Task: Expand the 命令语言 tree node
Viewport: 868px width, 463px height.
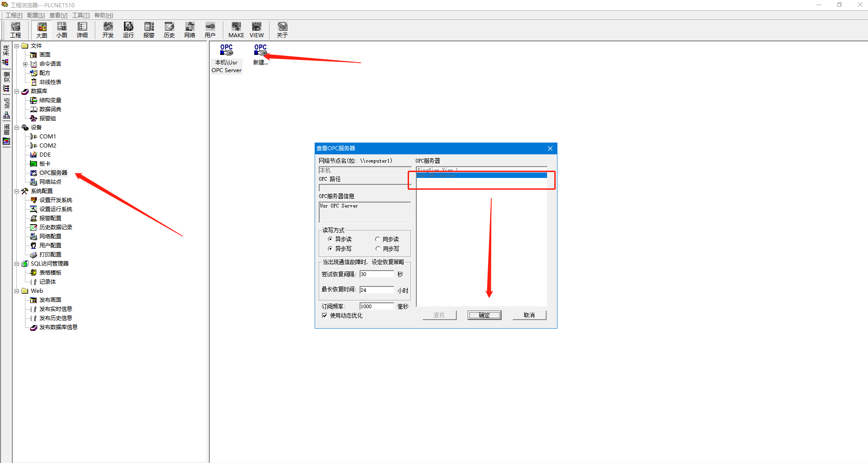Action: pyautogui.click(x=25, y=64)
